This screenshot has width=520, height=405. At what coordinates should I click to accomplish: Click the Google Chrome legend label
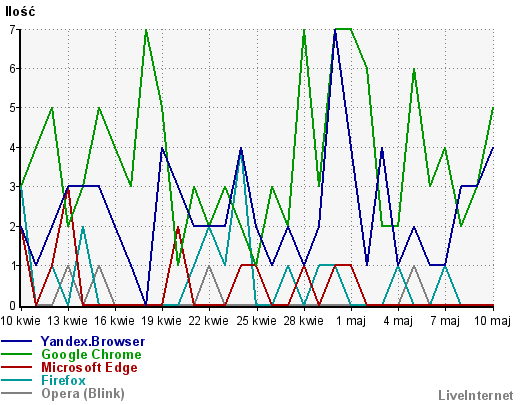(91, 354)
